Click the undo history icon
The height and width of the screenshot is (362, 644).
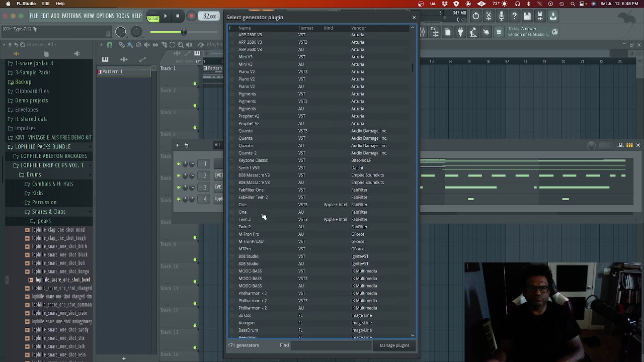point(475,16)
